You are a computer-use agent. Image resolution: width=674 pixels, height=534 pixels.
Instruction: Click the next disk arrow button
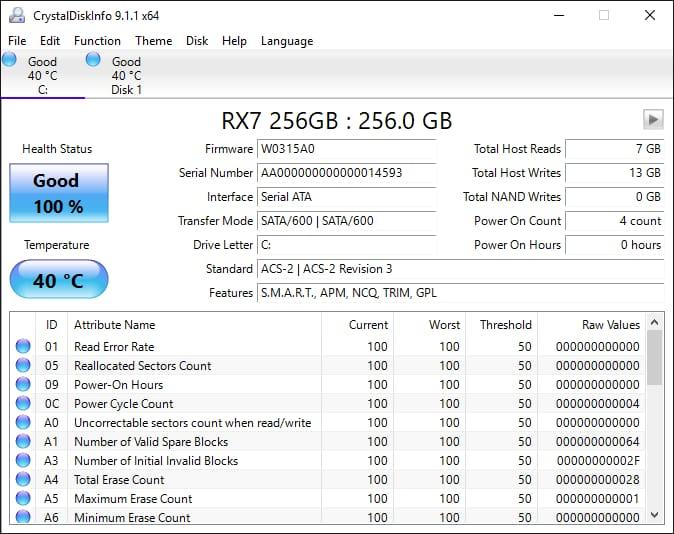(x=653, y=120)
